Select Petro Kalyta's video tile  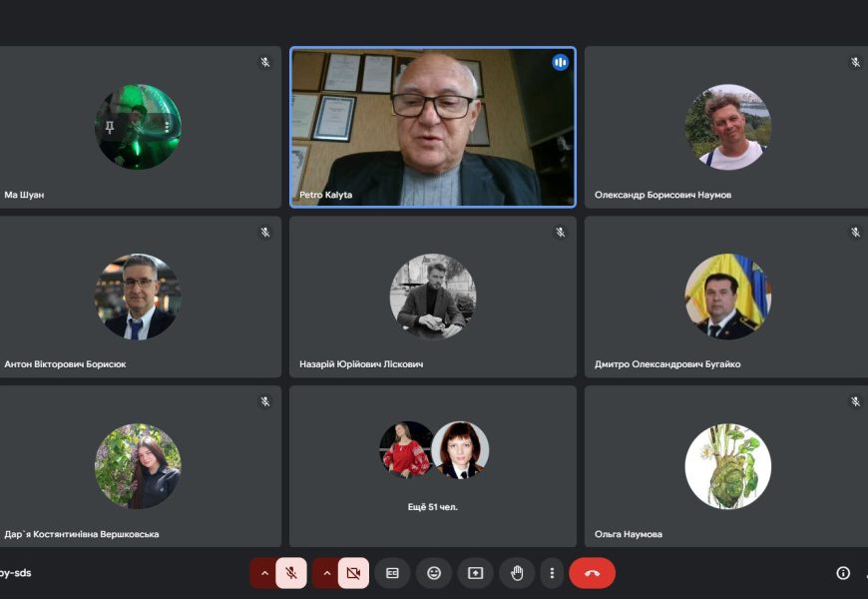pos(433,127)
